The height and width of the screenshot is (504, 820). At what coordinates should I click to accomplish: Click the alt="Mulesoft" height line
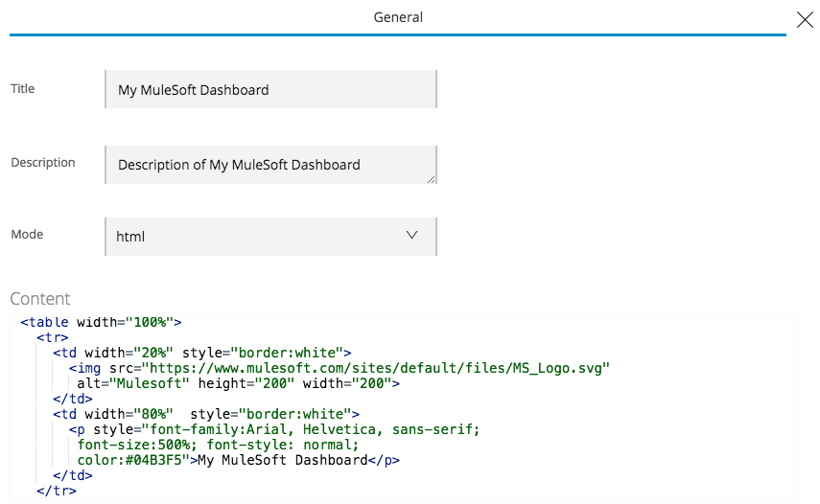point(239,383)
